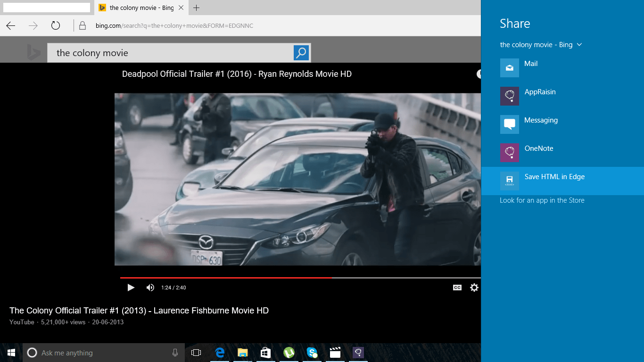This screenshot has height=362, width=644.
Task: Click the Cortana microphone icon
Action: pyautogui.click(x=175, y=353)
